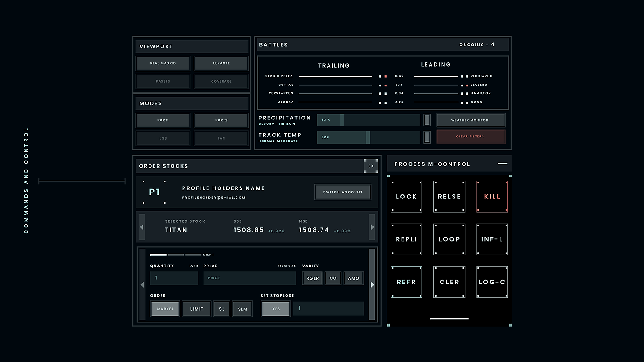Select the RELSE control tile
Screen dimensions: 644x362
tap(449, 197)
